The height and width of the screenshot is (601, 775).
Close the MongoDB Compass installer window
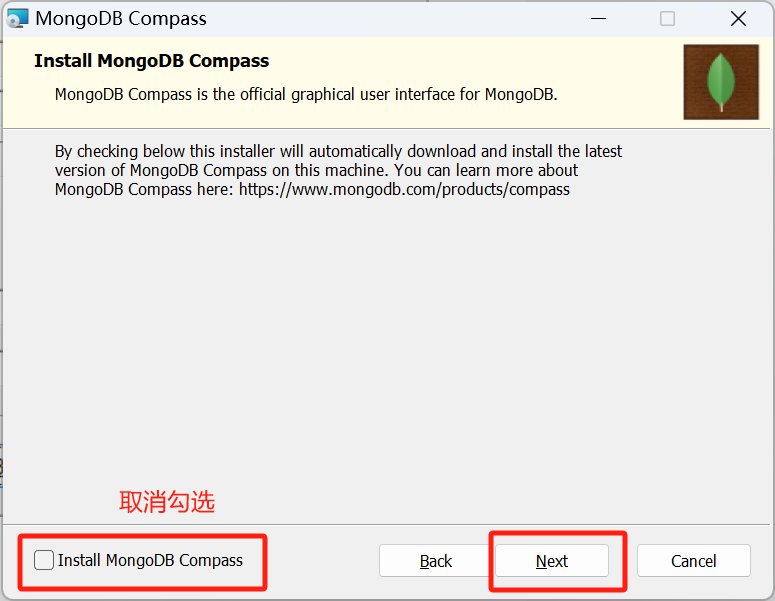click(738, 19)
